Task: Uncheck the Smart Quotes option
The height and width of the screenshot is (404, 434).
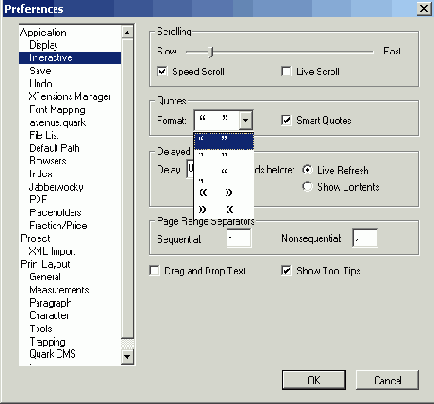Action: [x=286, y=120]
